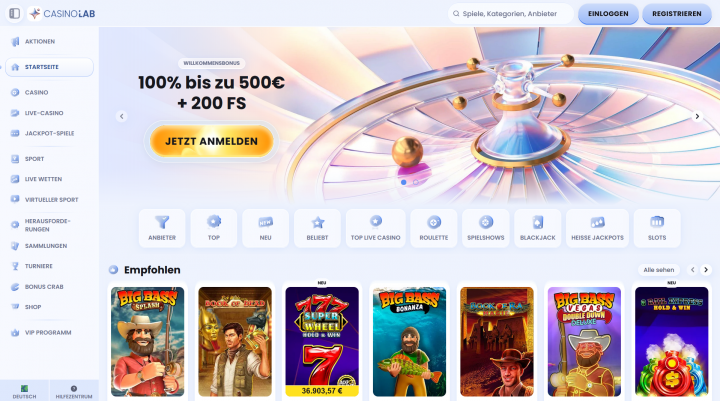The width and height of the screenshot is (720, 401).
Task: Select the first banner slide dot
Action: tap(404, 182)
